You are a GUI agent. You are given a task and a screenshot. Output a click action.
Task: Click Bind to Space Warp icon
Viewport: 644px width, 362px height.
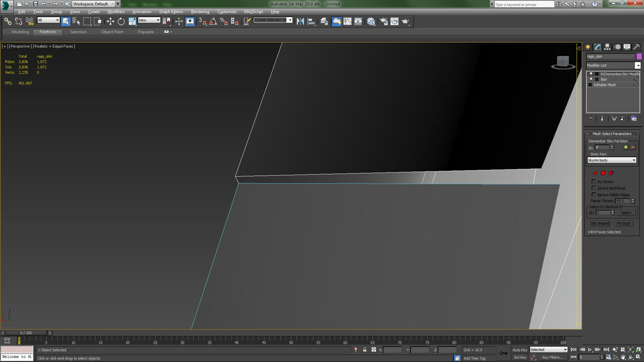coord(30,21)
